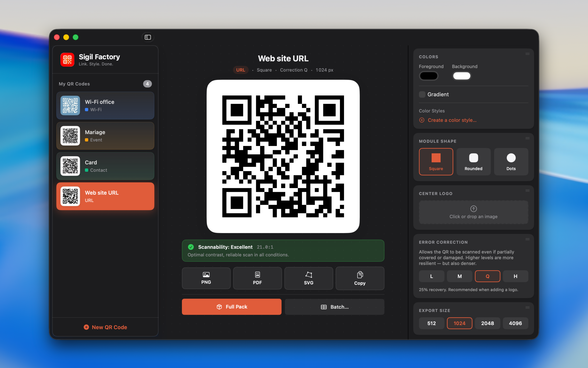Screen dimensions: 588x368
Task: Click the URL type badge under the title
Action: tap(240, 70)
